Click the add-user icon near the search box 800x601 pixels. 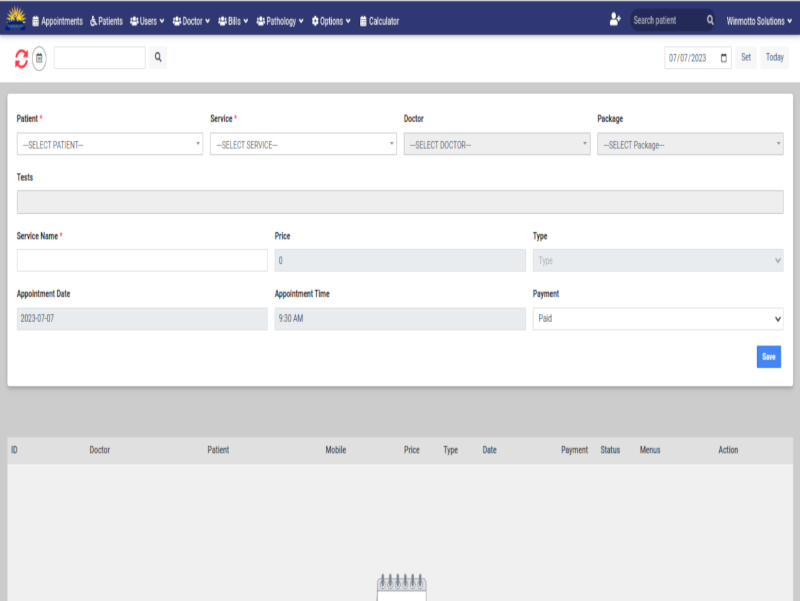pos(615,17)
